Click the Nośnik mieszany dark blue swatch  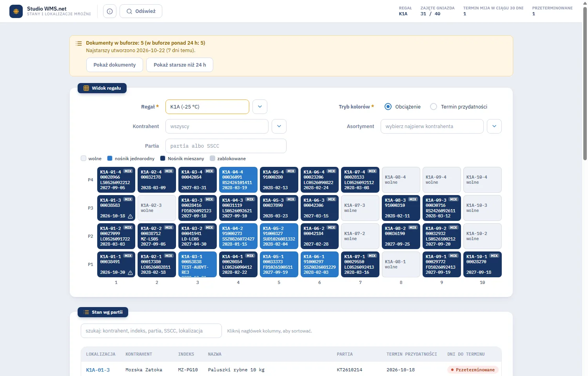(163, 158)
